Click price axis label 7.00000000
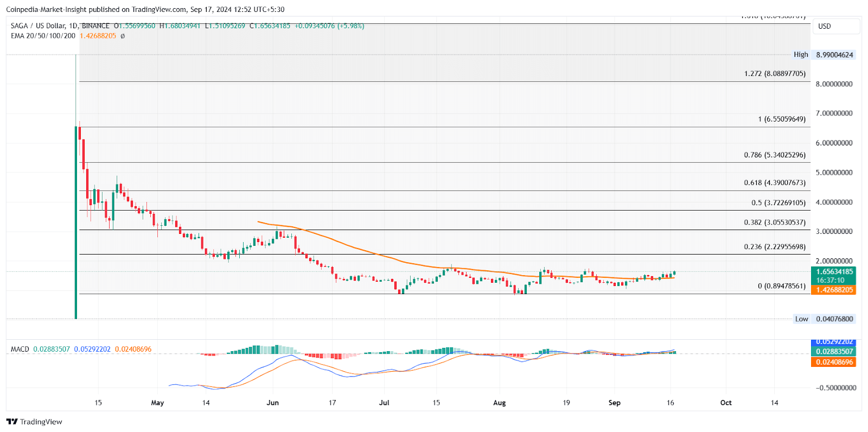 pyautogui.click(x=834, y=113)
